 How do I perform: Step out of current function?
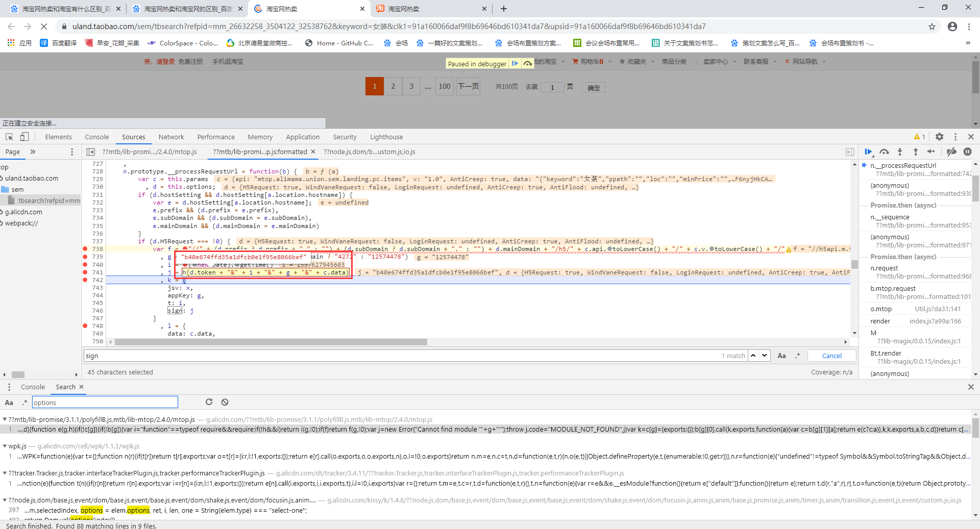point(916,152)
